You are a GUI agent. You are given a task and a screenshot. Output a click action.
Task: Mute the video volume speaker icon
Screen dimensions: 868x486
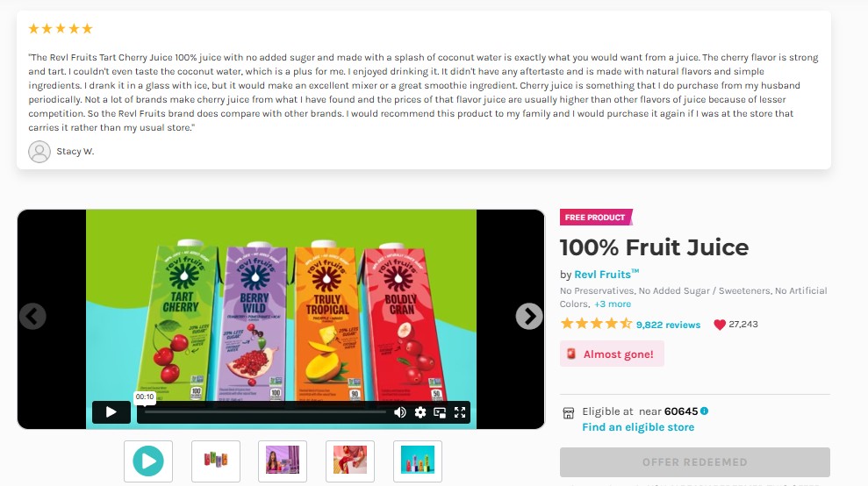(399, 412)
